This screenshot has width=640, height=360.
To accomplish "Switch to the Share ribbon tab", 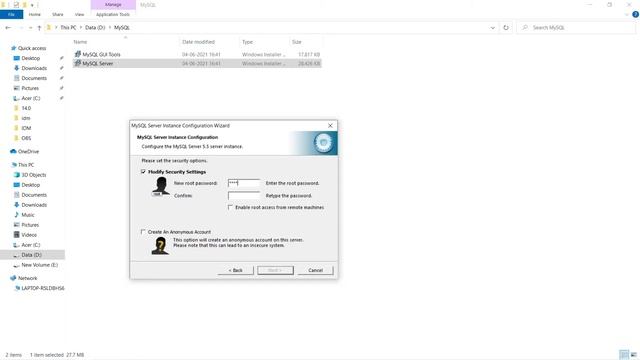I will tap(58, 14).
